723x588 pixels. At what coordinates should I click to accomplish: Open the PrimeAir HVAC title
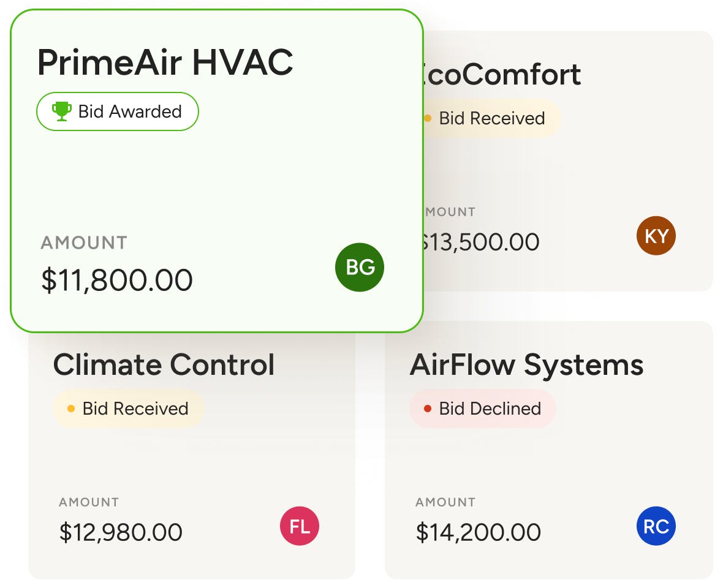[165, 62]
